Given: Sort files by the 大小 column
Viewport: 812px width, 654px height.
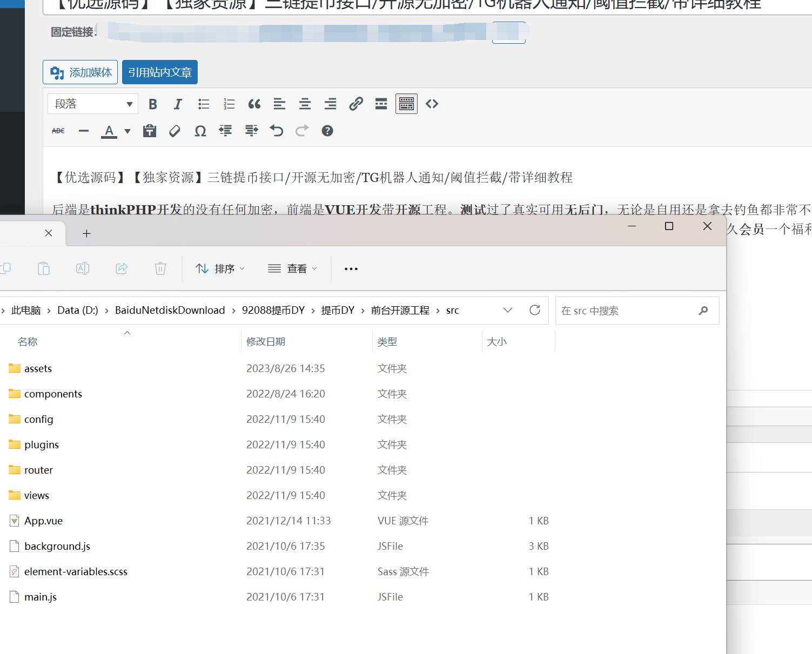Looking at the screenshot, I should click(x=497, y=342).
